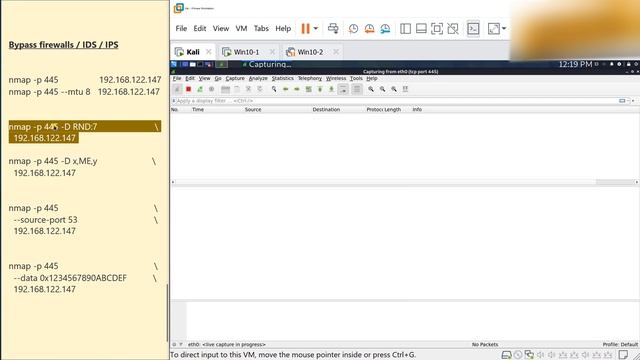Viewport: 640px width, 360px height.
Task: Toggle packet list colorize button
Action: click(357, 89)
